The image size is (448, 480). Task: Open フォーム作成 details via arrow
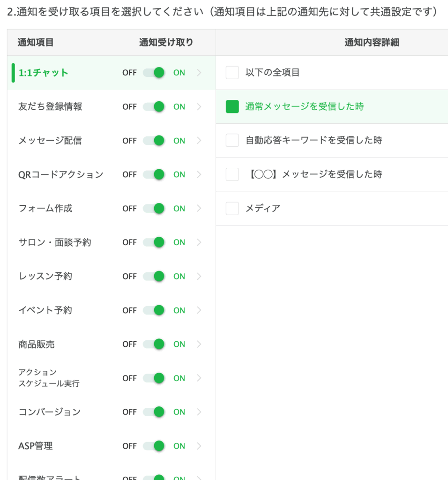(x=199, y=209)
